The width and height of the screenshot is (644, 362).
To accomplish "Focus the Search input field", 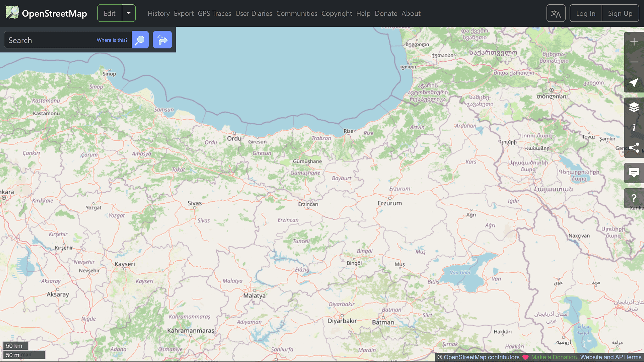I will (x=50, y=40).
